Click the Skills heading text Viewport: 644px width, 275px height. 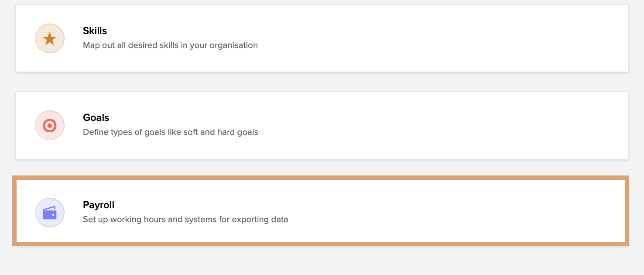point(94,31)
